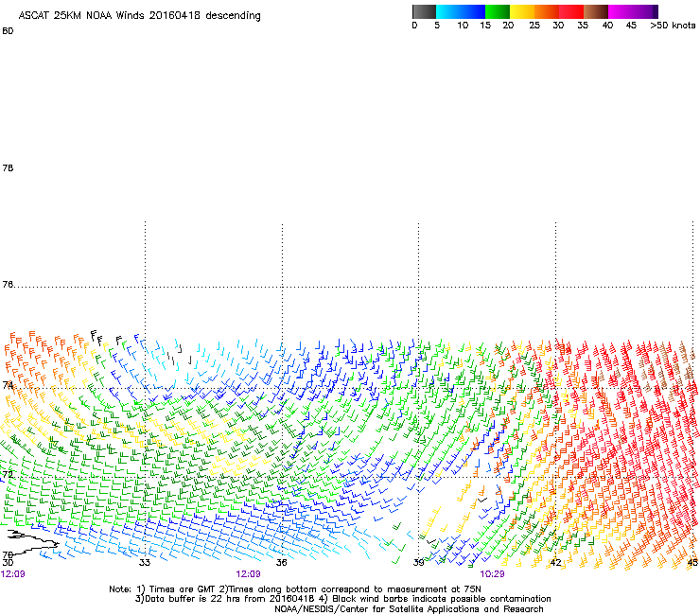The height and width of the screenshot is (615, 700).
Task: Click the longitude axis label '33'
Action: (x=145, y=562)
